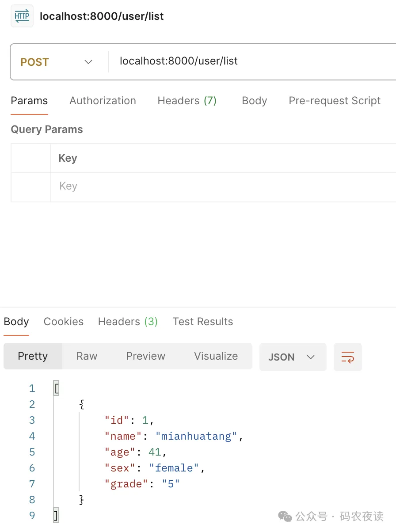
Task: Click the HTTP request type icon
Action: (22, 16)
